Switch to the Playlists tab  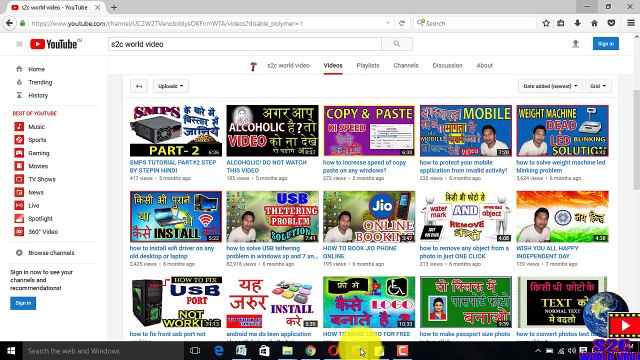[x=368, y=65]
